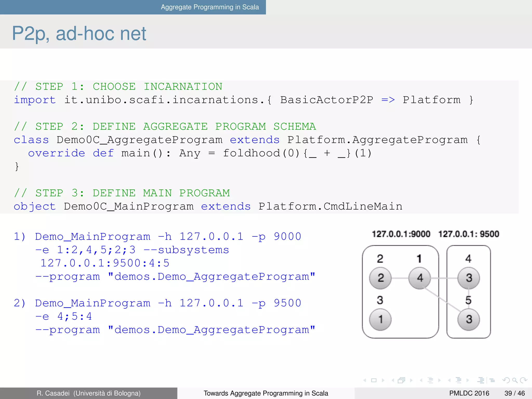Click the magnifier search icon
532x399 pixels.
click(x=515, y=380)
